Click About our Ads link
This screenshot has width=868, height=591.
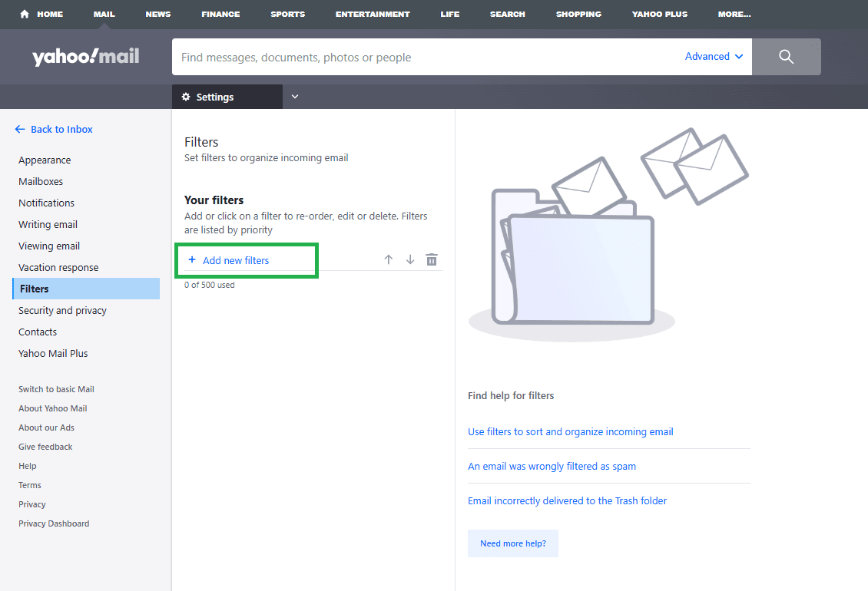(x=47, y=428)
